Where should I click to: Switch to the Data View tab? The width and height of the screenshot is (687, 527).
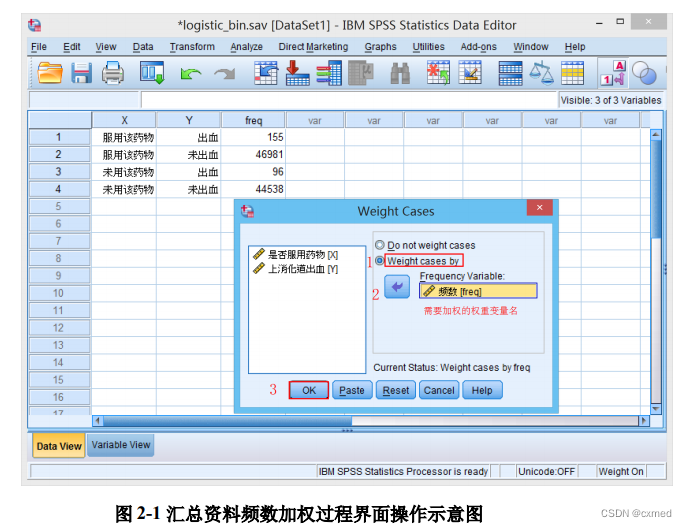pos(59,446)
